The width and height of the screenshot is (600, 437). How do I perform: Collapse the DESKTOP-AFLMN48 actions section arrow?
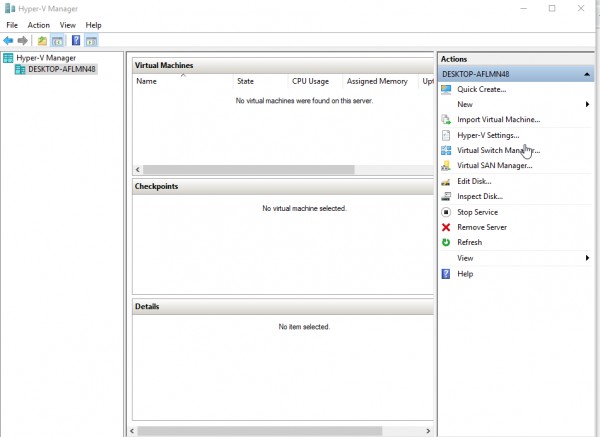point(587,74)
